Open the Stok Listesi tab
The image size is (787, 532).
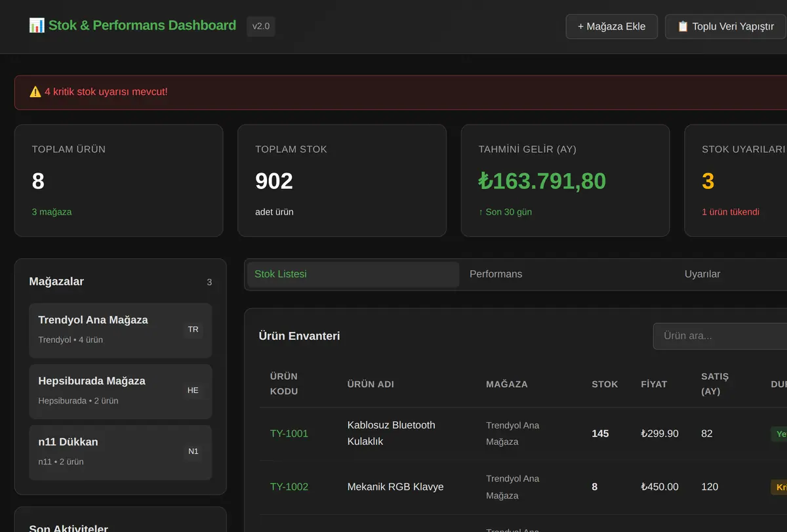tap(353, 274)
